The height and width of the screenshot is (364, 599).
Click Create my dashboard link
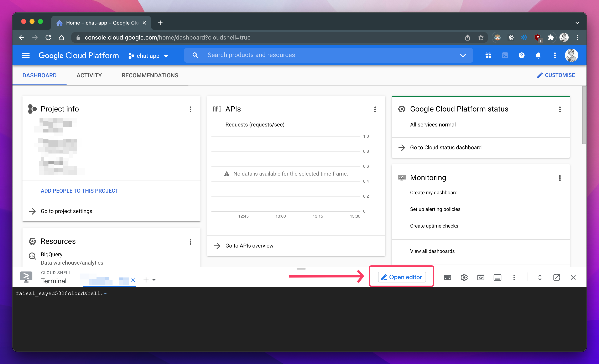click(x=434, y=193)
